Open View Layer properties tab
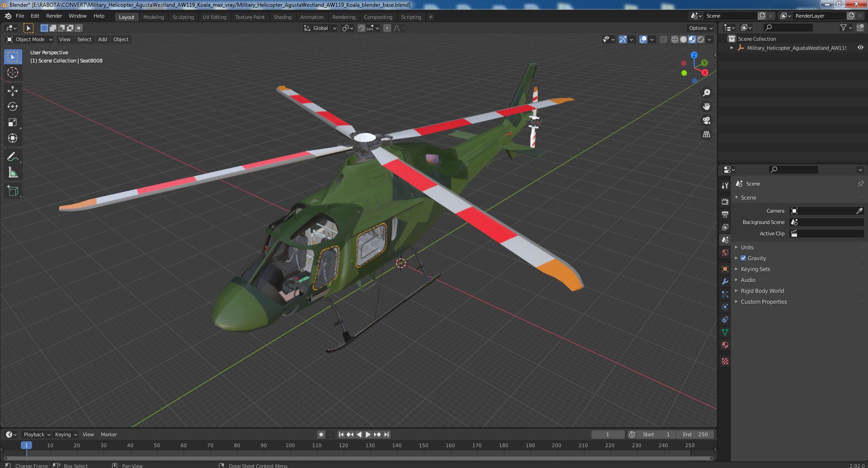 click(725, 227)
